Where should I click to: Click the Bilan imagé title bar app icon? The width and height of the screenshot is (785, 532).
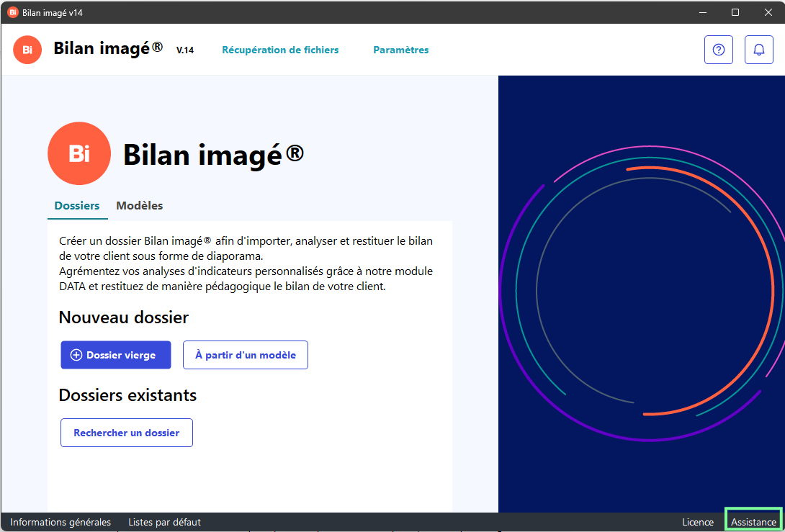[13, 12]
